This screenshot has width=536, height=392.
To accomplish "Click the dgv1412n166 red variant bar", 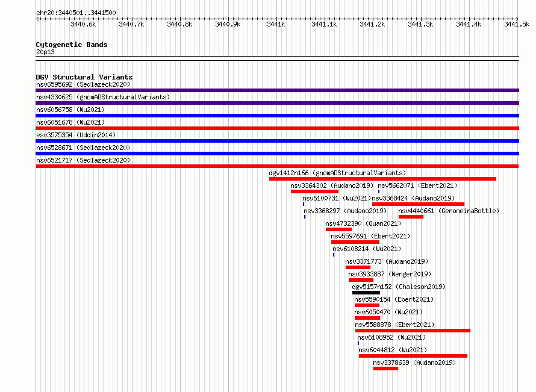I will click(x=382, y=179).
